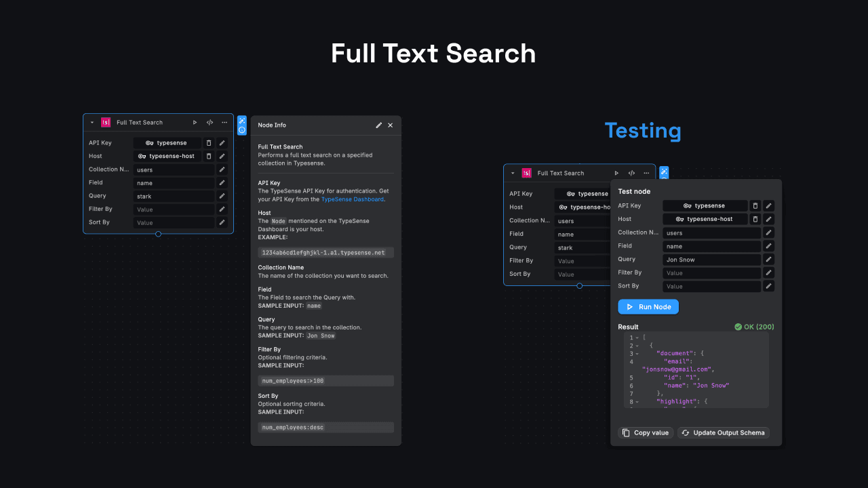Edit the Query row in the left node

tap(222, 196)
